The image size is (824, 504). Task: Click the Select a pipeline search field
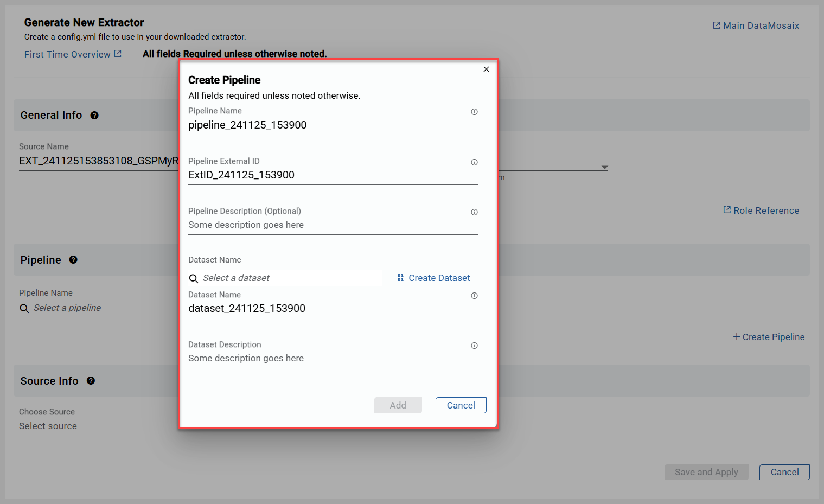pos(99,308)
